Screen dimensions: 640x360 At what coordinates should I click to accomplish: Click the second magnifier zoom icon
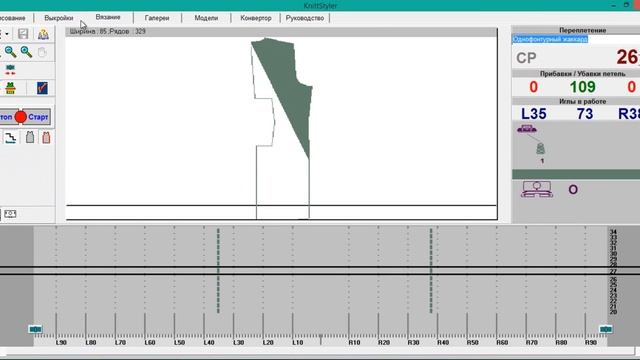point(26,52)
